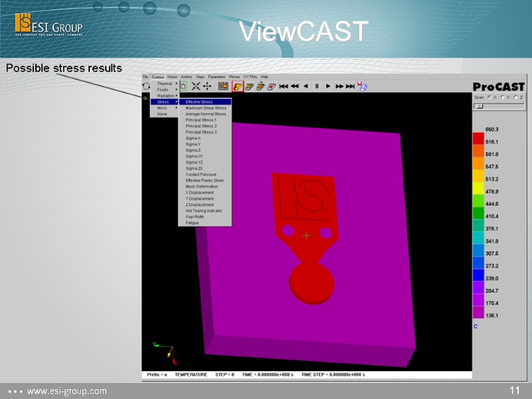Open the X-Y Plots menu
The width and height of the screenshot is (532, 399).
[x=249, y=76]
